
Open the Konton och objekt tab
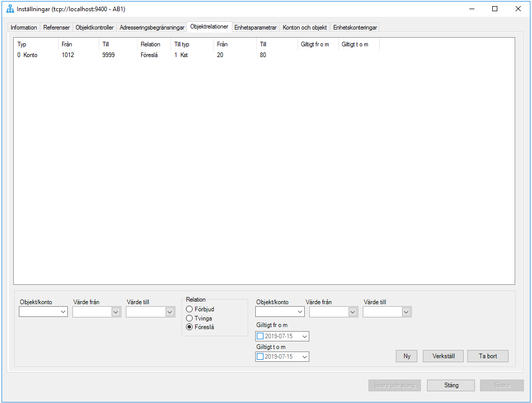304,27
